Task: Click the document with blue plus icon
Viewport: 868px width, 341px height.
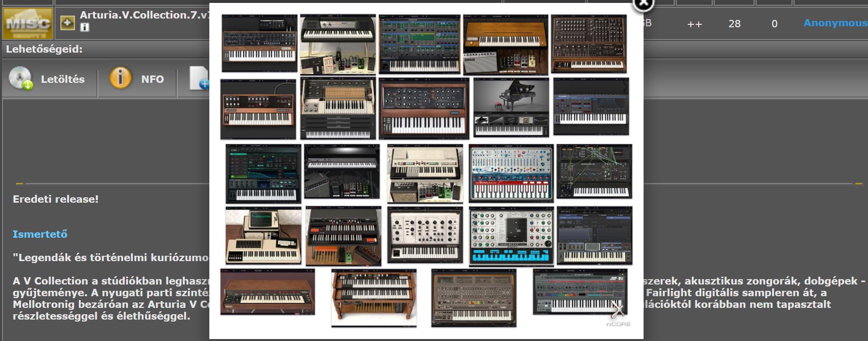Action: (200, 79)
